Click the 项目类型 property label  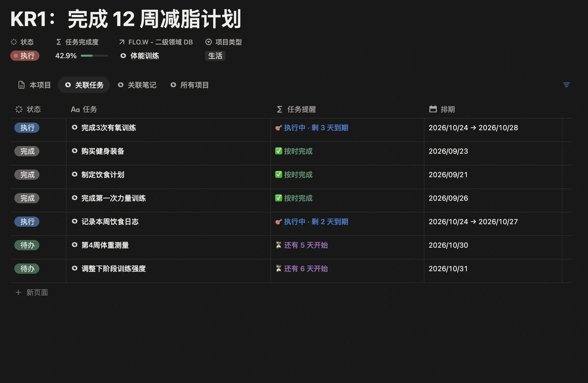pyautogui.click(x=224, y=42)
